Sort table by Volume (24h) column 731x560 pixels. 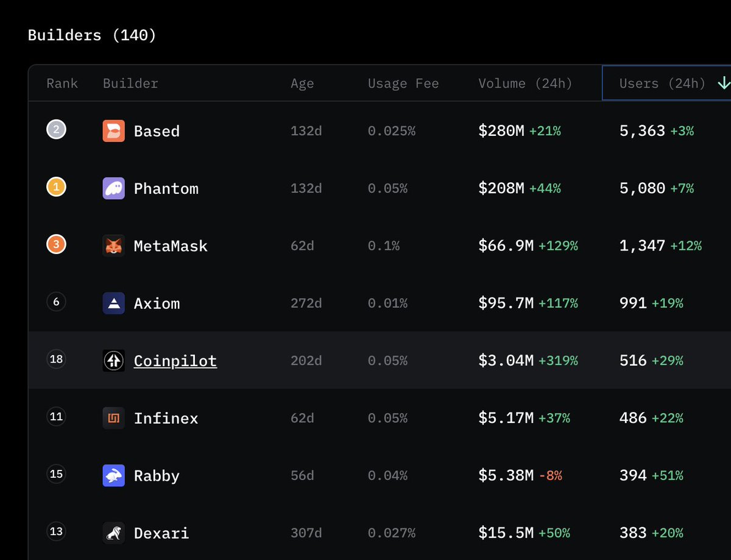point(525,83)
